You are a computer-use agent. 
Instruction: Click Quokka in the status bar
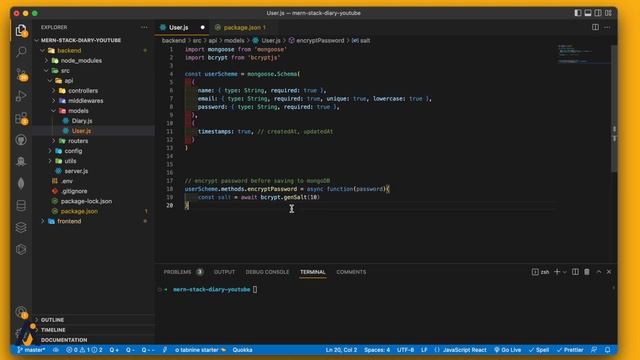tap(242, 350)
